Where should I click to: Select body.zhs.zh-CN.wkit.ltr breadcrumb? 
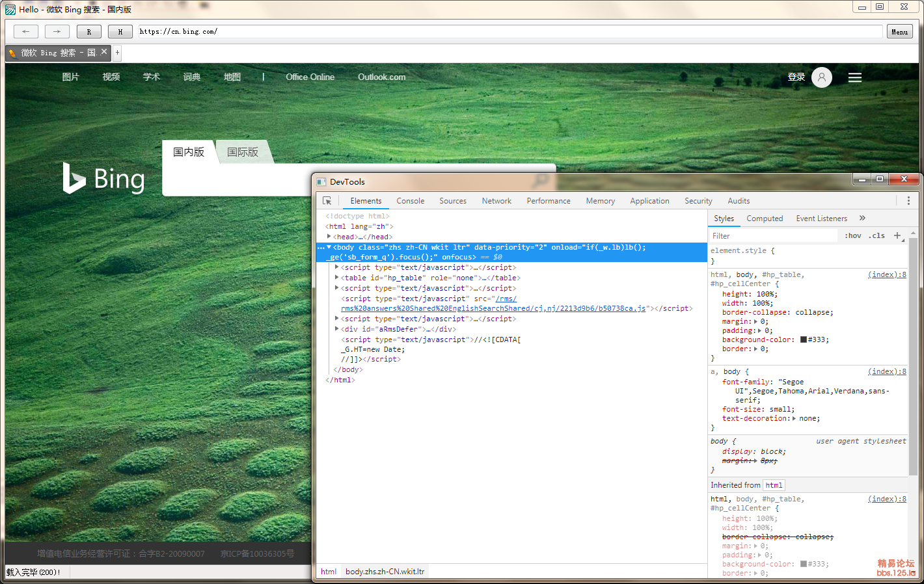tap(385, 572)
